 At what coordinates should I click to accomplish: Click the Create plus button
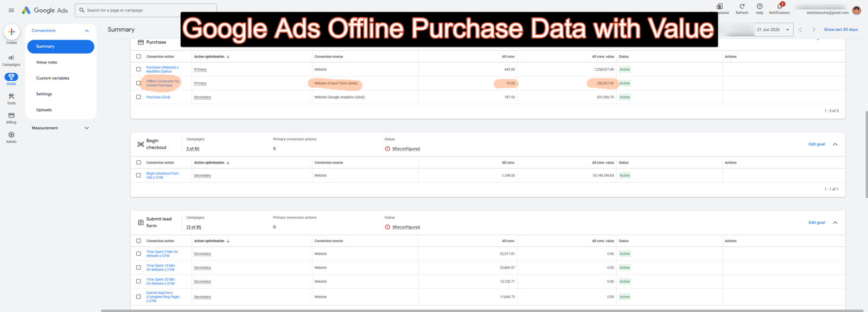coord(11,32)
